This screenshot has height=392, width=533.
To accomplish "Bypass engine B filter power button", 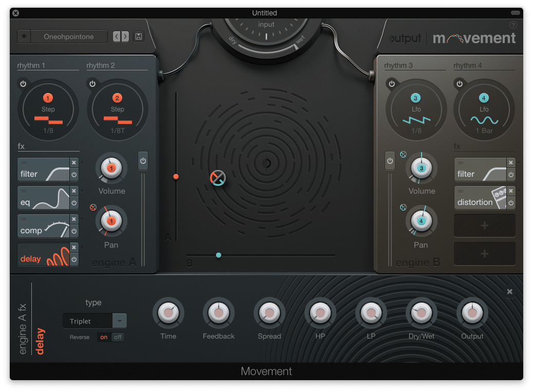I will click(510, 175).
